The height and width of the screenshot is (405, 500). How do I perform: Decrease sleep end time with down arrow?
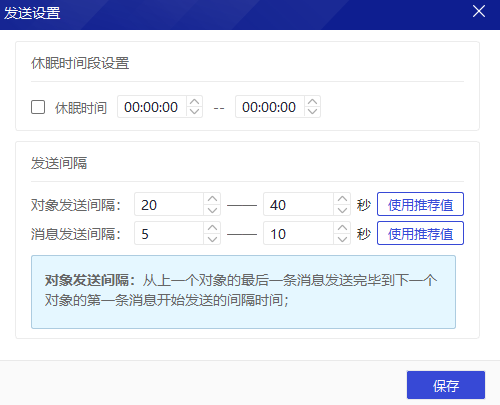pyautogui.click(x=312, y=112)
